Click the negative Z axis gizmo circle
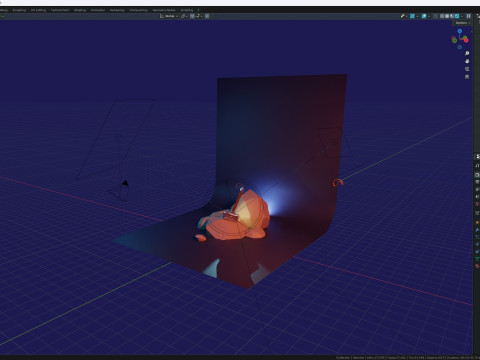This screenshot has width=480, height=360. click(460, 47)
